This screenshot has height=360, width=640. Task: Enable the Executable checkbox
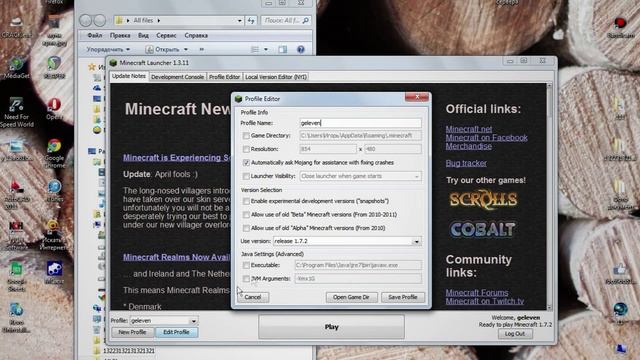(x=246, y=265)
